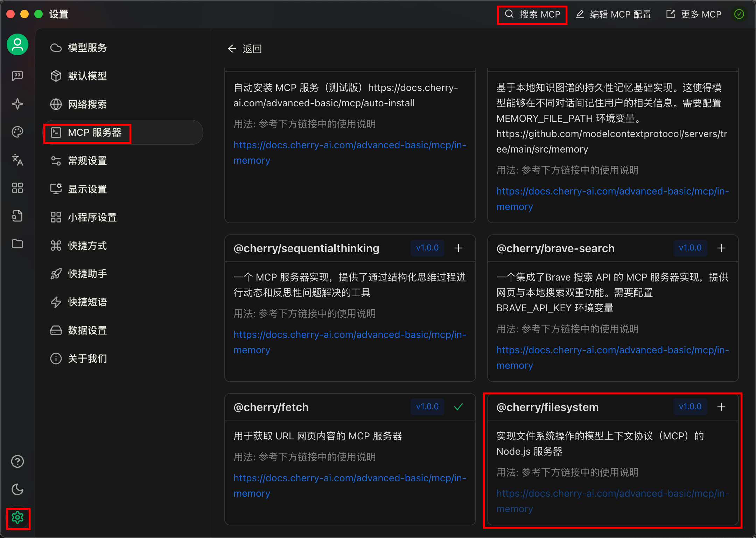Select 网络搜索 settings menu
Screen dimensions: 756x538
coord(123,104)
